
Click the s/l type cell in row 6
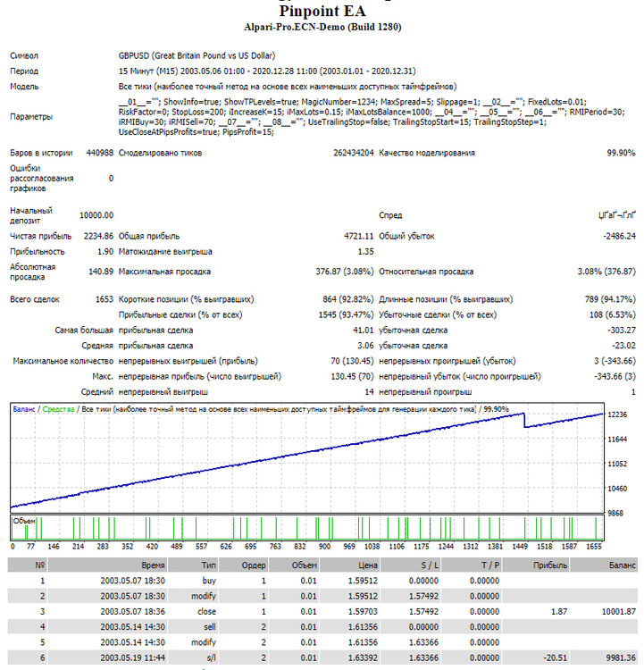(x=211, y=658)
